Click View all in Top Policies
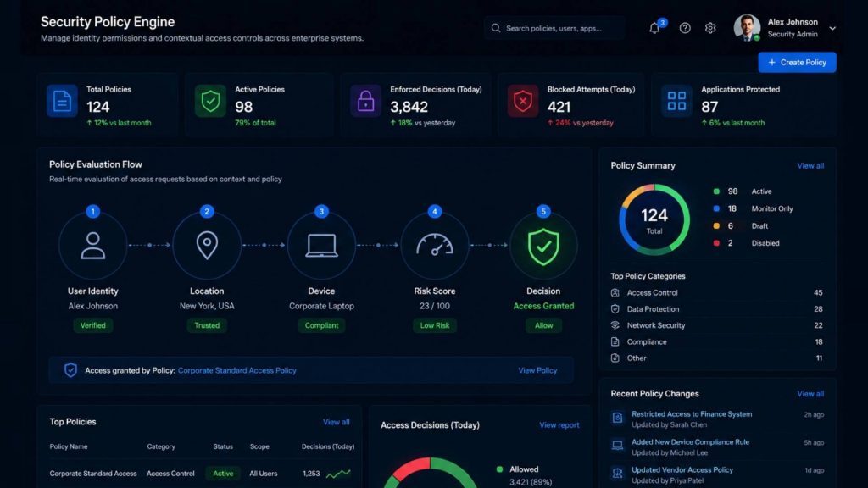Screen dimensions: 868x488 tap(336, 422)
